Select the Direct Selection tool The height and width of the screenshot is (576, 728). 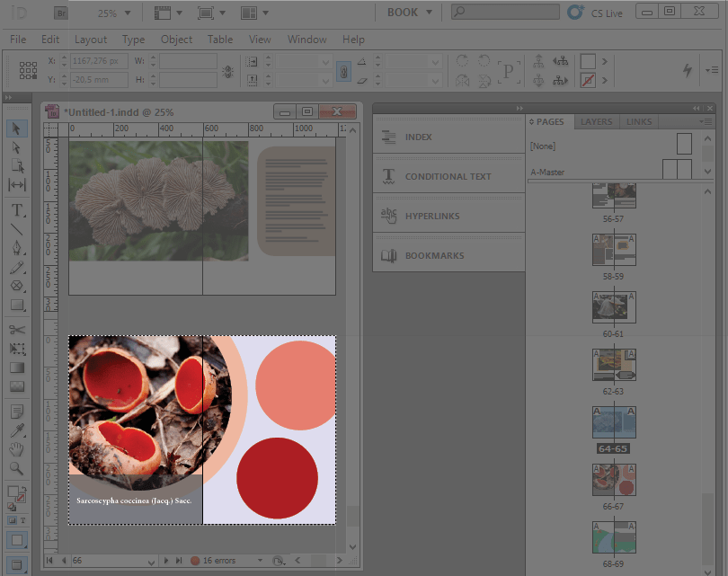tap(17, 147)
